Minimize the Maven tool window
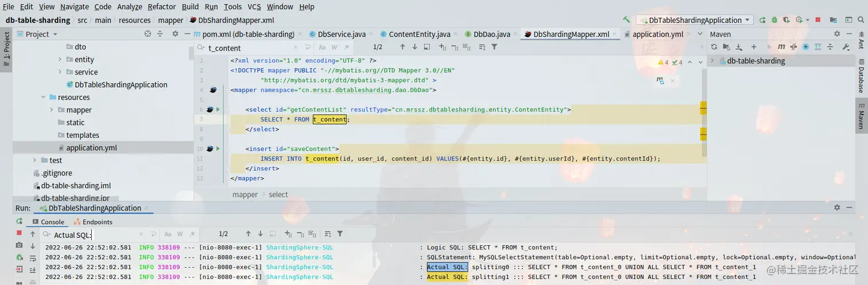 click(x=848, y=34)
